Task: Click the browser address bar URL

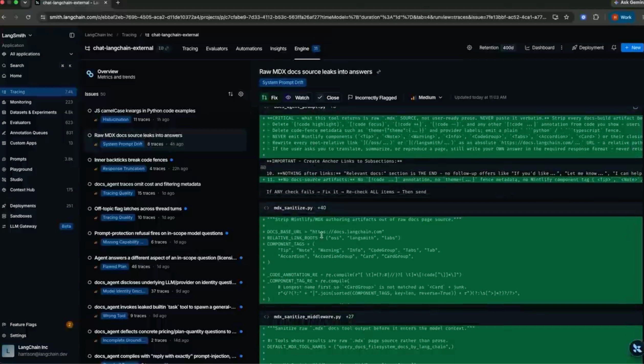Action: coord(298,17)
